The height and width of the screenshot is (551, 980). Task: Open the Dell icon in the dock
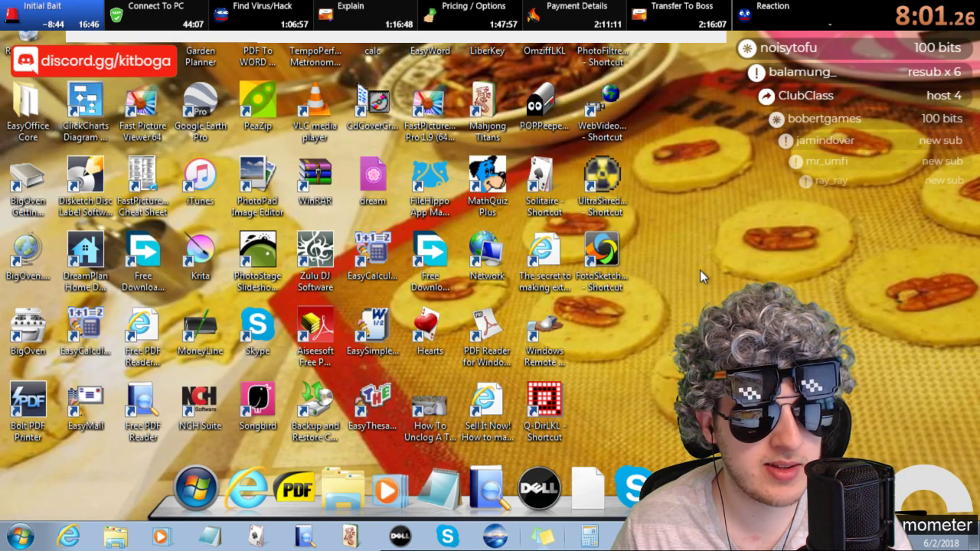(x=539, y=487)
